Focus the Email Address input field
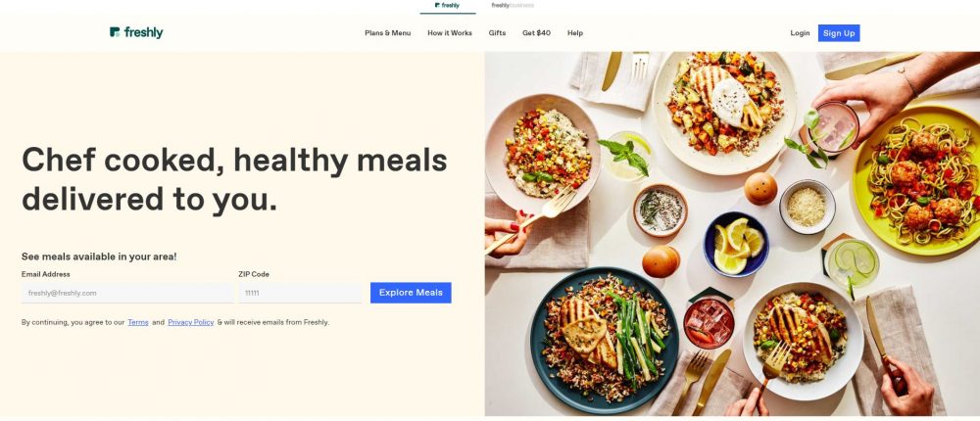Viewport: 980px width, 421px height. point(127,293)
